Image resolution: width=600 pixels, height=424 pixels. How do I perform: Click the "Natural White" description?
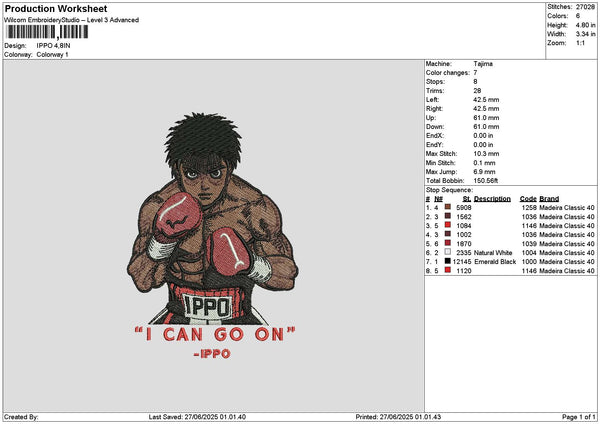click(493, 253)
